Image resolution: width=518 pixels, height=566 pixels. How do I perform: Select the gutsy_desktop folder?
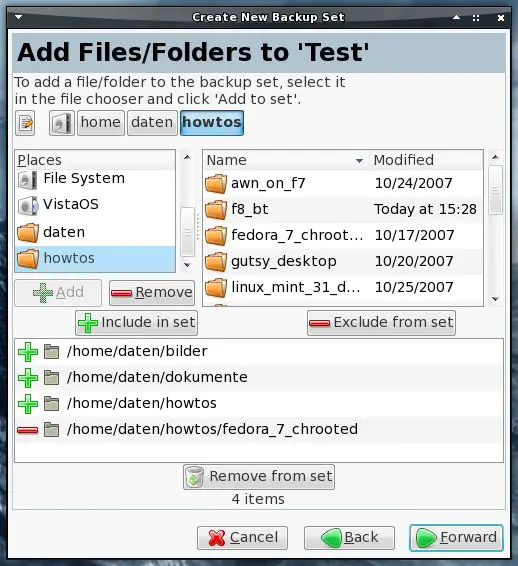pyautogui.click(x=343, y=262)
